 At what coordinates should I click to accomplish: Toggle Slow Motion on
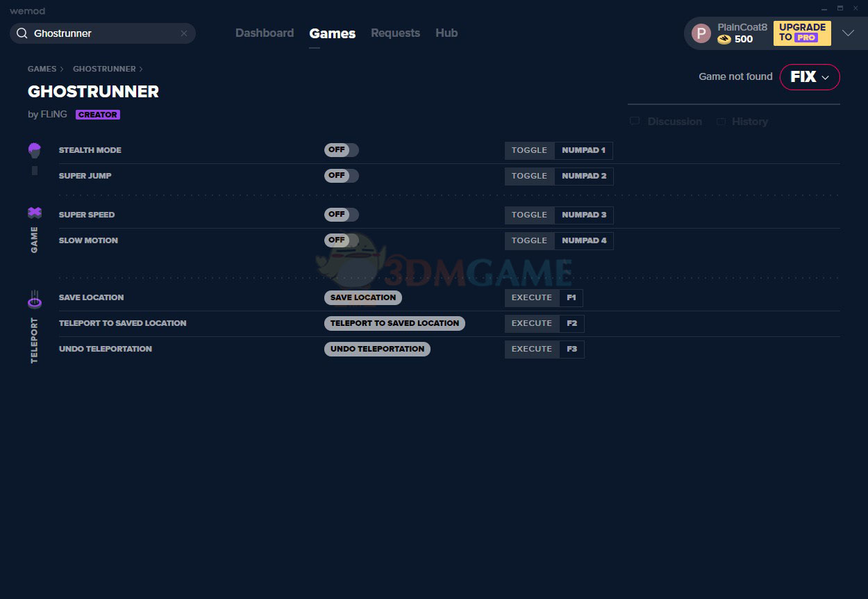click(x=341, y=240)
